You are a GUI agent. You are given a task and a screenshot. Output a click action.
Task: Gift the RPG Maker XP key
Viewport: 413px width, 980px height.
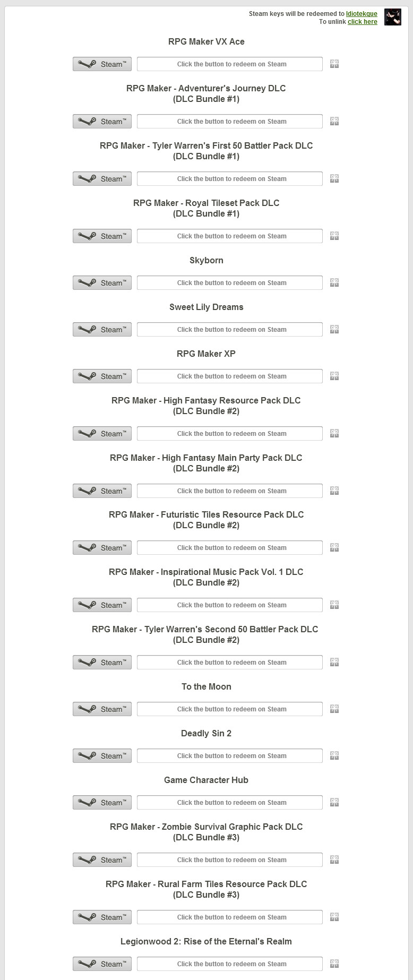tap(334, 376)
